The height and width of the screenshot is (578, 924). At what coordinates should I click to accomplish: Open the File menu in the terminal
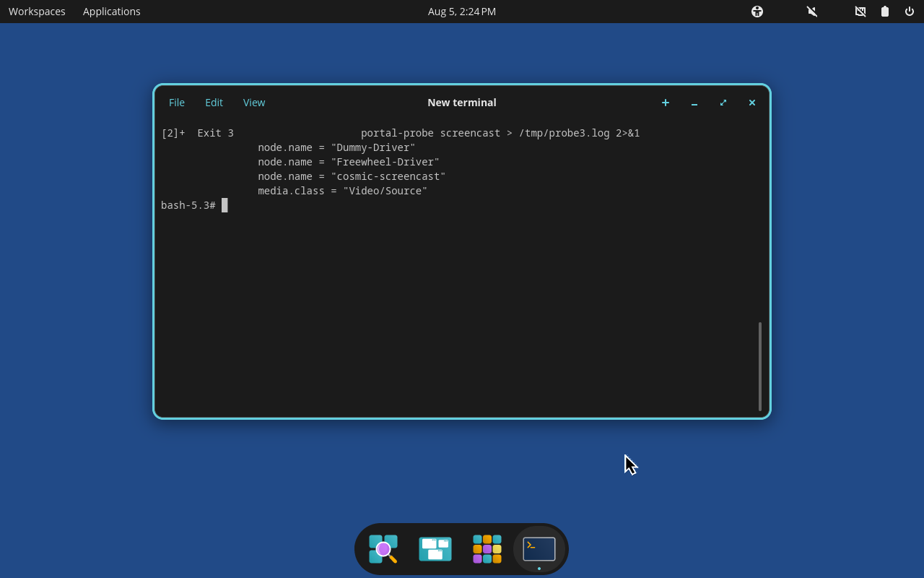(x=177, y=103)
